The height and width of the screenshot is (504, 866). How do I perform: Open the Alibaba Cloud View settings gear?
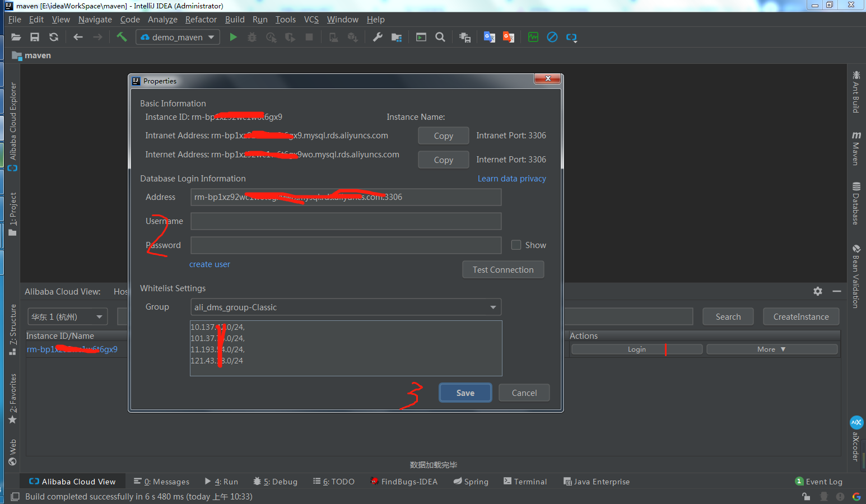click(818, 291)
